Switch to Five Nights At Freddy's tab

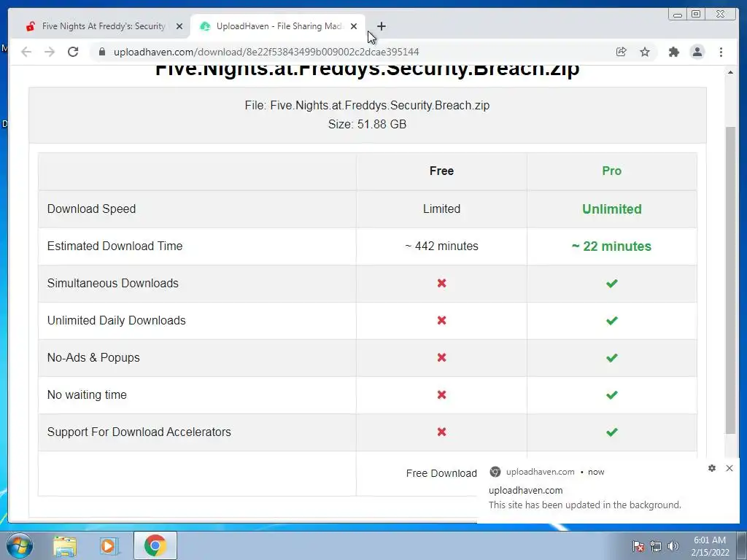[104, 26]
